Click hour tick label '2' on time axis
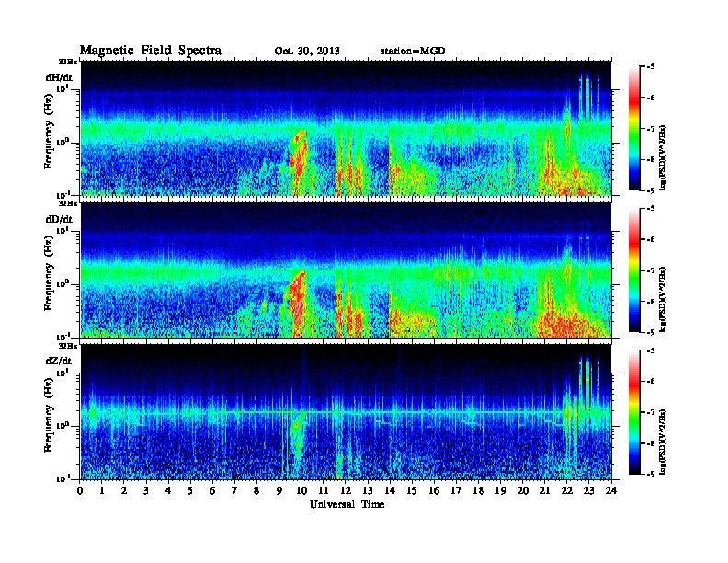 124,490
